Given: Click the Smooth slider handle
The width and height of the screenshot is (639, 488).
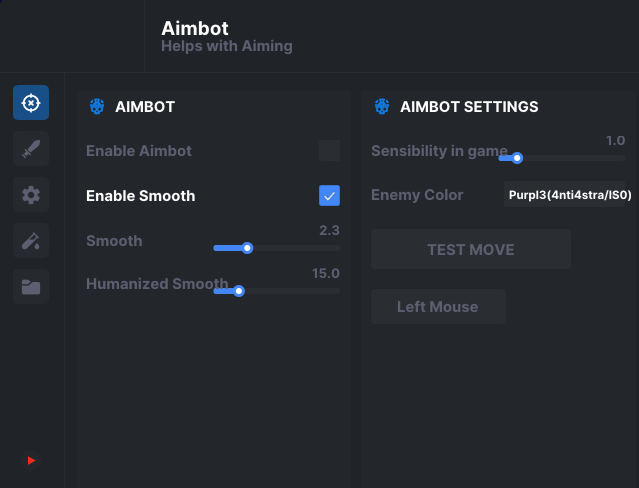Looking at the screenshot, I should (247, 248).
